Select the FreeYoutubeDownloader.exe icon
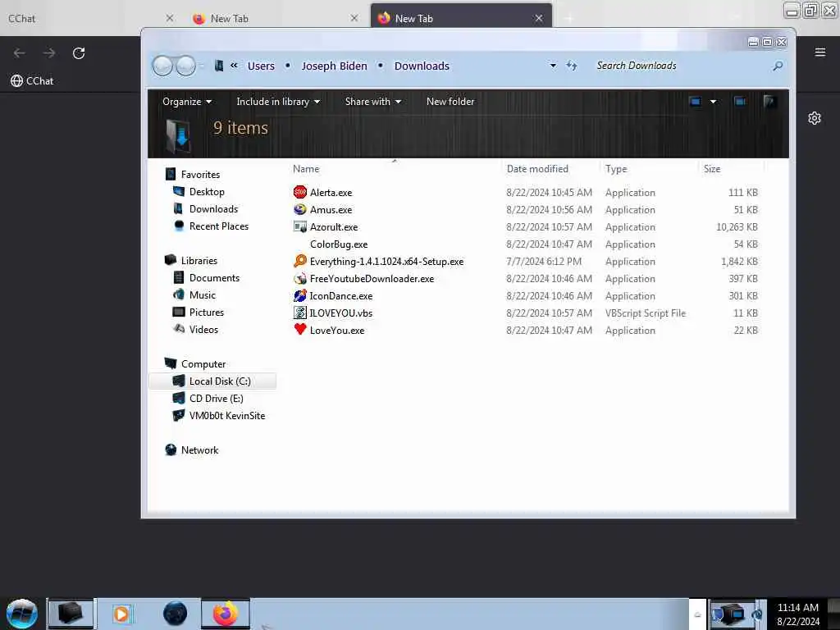This screenshot has height=630, width=840. pos(300,279)
